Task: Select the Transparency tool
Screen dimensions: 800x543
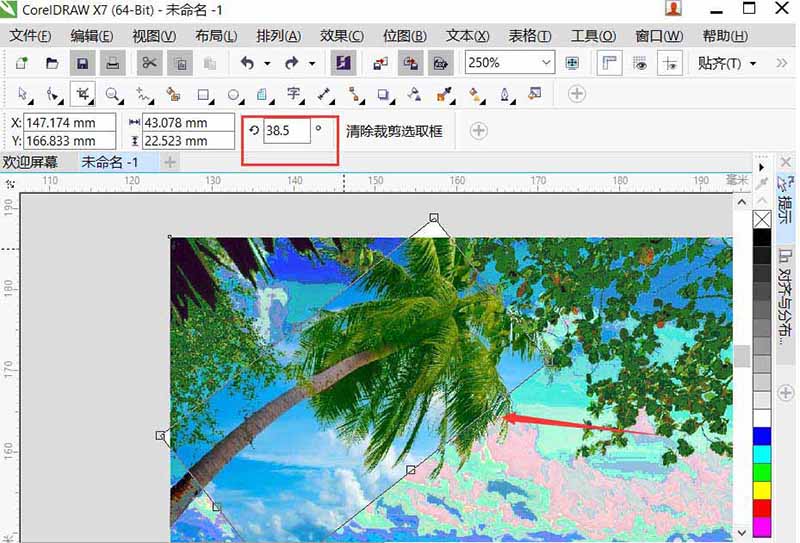Action: point(414,94)
